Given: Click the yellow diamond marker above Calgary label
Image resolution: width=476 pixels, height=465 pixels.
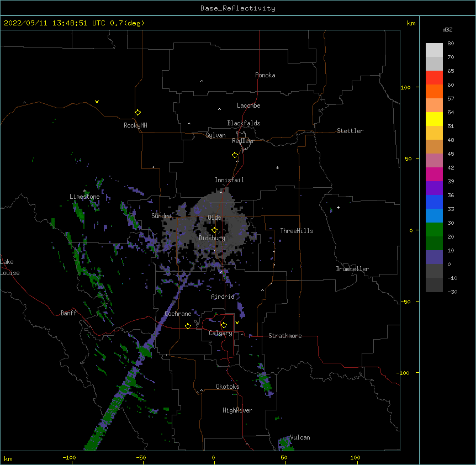Looking at the screenshot, I should pyautogui.click(x=224, y=325).
